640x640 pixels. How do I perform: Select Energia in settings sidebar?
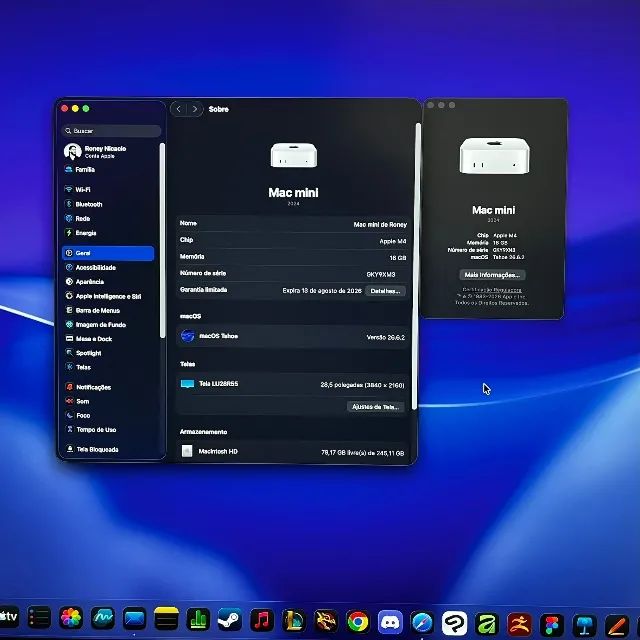click(x=108, y=233)
